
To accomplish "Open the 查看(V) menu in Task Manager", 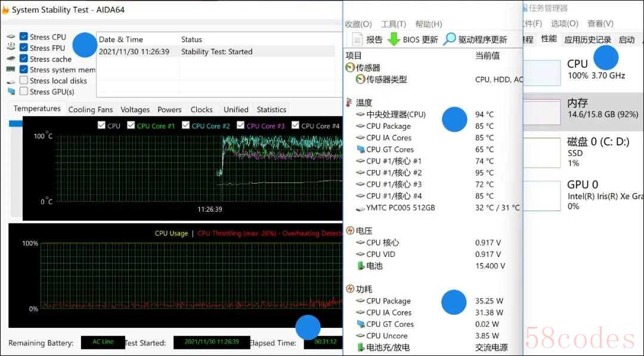I will point(600,23).
